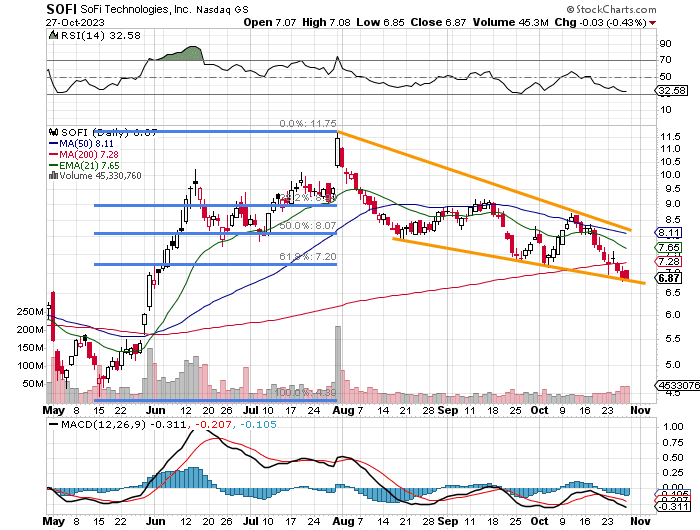The image size is (700, 530).
Task: Click the green 7.65 EMA price tag
Action: (669, 247)
